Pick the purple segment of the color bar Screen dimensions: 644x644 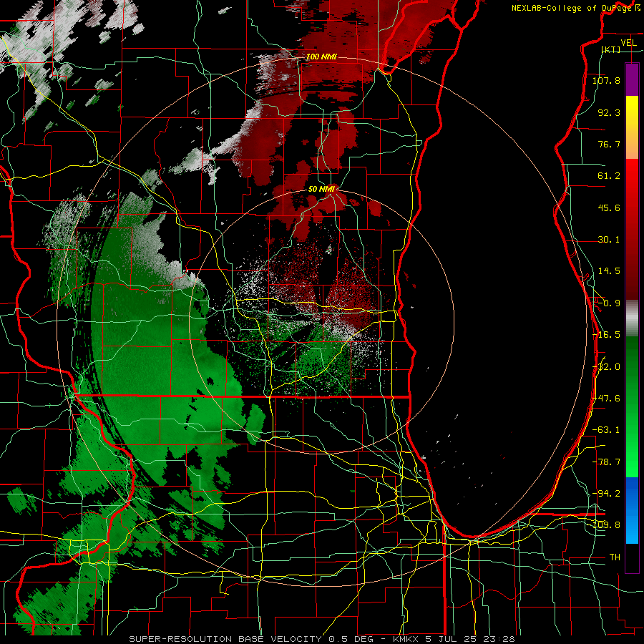click(632, 79)
